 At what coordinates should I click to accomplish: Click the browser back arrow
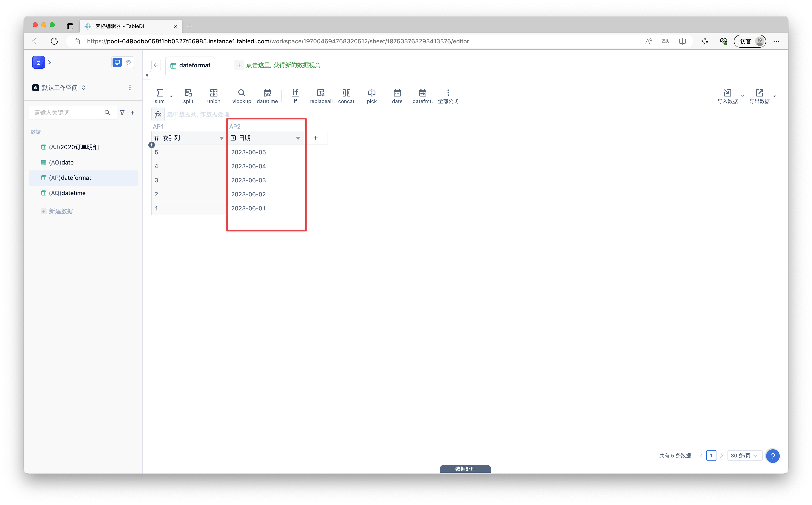click(35, 41)
